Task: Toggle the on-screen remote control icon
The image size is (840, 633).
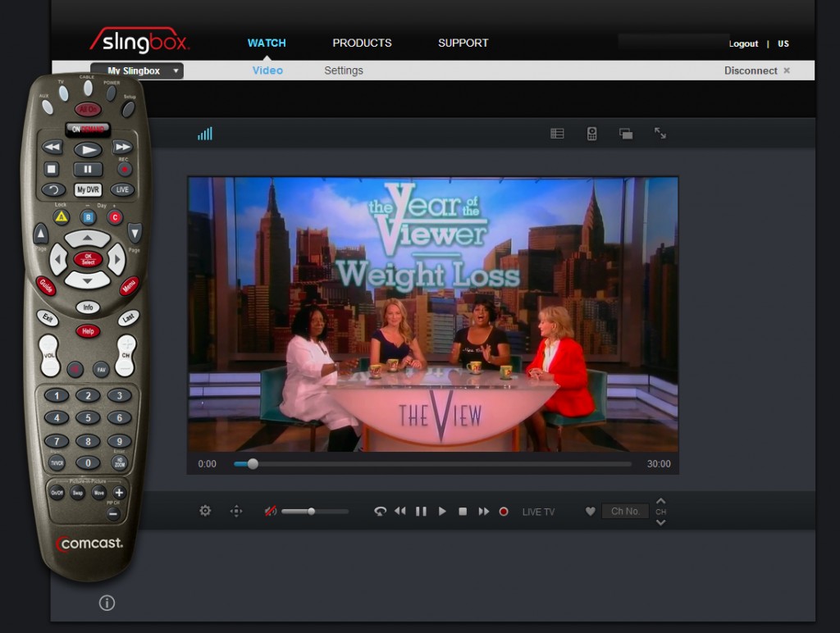Action: (592, 134)
